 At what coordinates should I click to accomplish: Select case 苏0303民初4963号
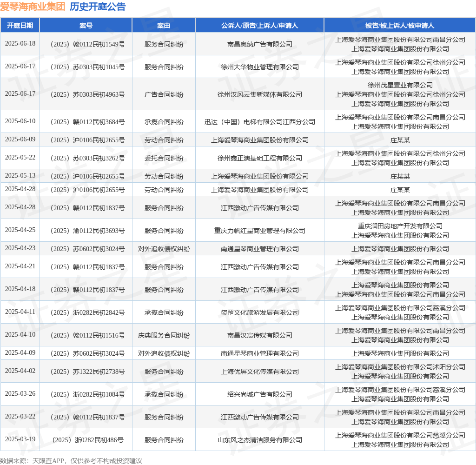pos(87,94)
